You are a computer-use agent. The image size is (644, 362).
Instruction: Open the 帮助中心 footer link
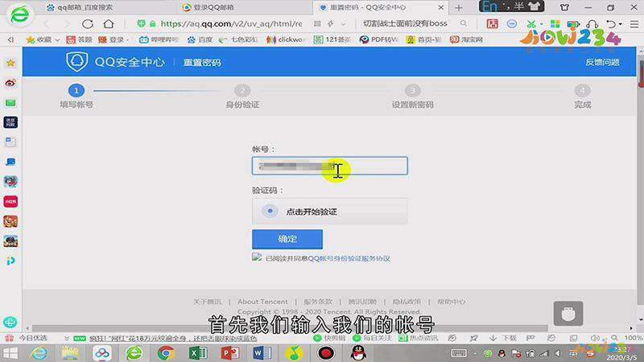tap(451, 302)
